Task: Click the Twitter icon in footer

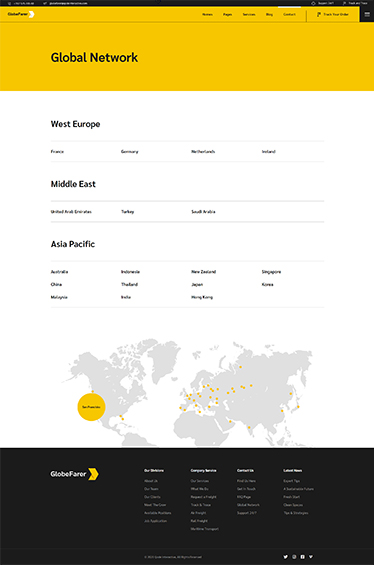Action: point(285,557)
